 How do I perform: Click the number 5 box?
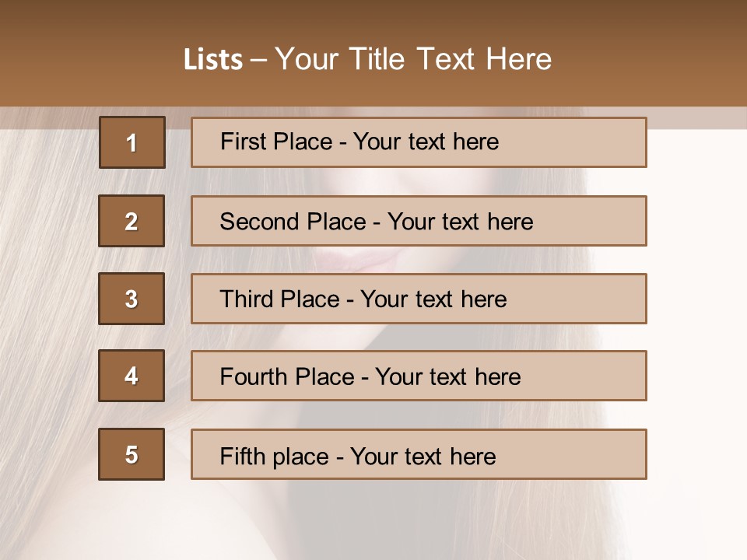[132, 454]
